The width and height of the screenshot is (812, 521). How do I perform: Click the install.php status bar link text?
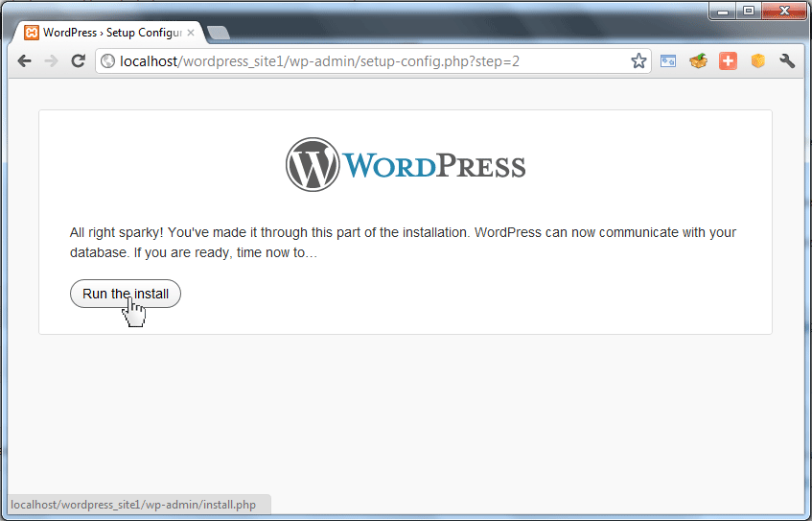(133, 505)
